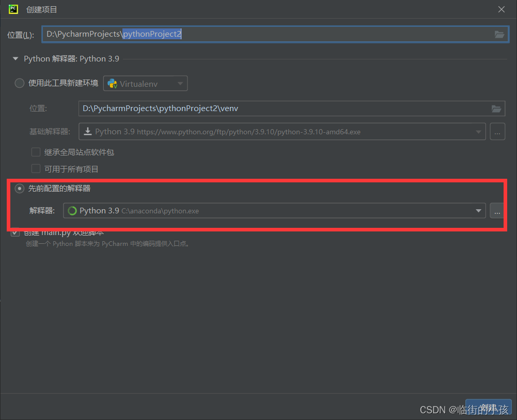Click the ellipsis button next to 基础解释器

[x=497, y=132]
